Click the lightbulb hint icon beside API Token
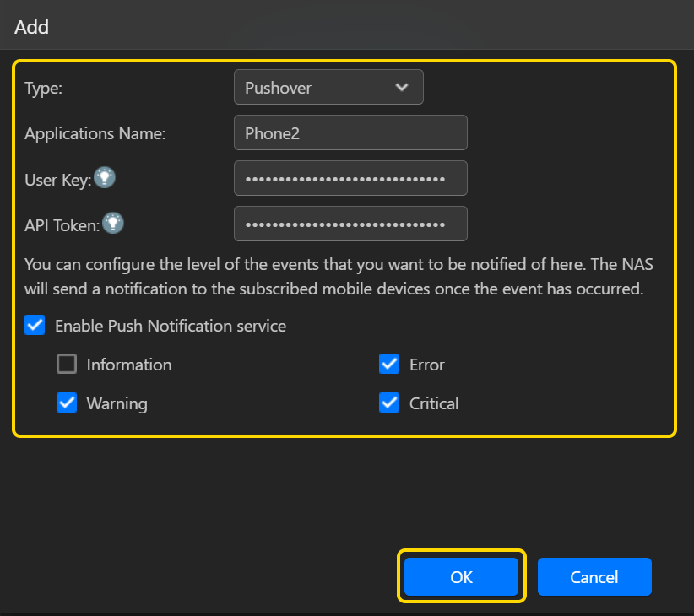Image resolution: width=694 pixels, height=616 pixels. click(113, 223)
